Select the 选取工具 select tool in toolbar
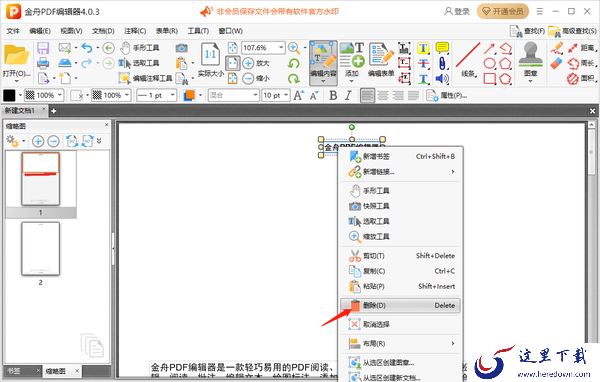600x382 pixels. point(139,63)
